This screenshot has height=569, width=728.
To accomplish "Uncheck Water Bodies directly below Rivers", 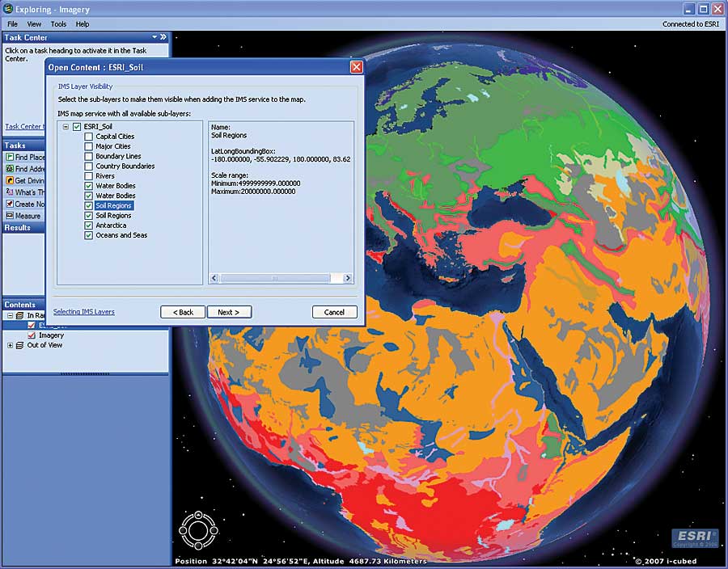I will [89, 186].
